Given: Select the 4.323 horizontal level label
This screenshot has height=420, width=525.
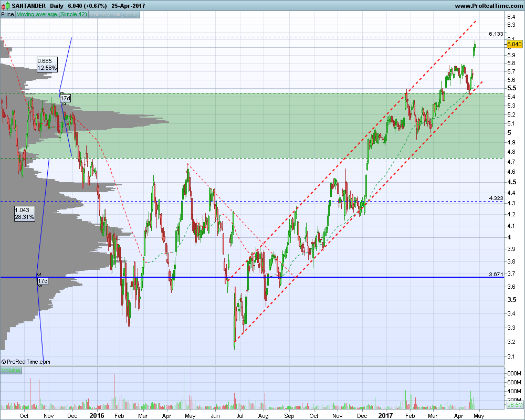Looking at the screenshot, I should [x=496, y=198].
